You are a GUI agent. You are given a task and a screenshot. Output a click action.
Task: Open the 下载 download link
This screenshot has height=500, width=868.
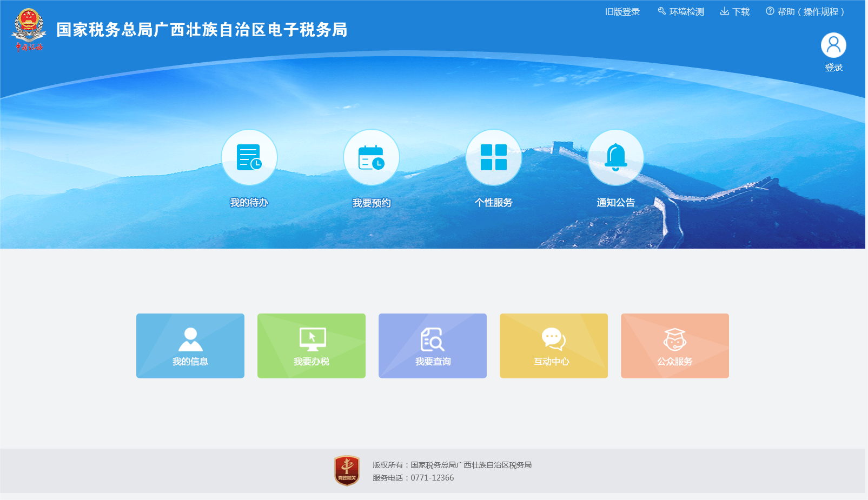click(741, 12)
